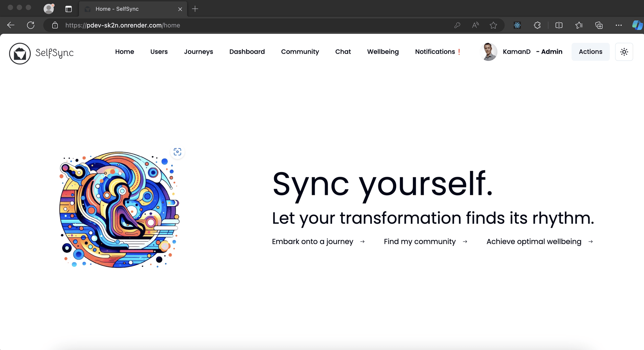Click inside the address bar

pyautogui.click(x=235, y=25)
